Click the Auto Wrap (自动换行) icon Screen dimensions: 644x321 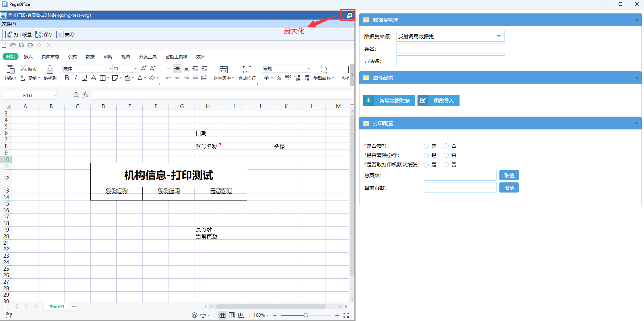point(247,69)
